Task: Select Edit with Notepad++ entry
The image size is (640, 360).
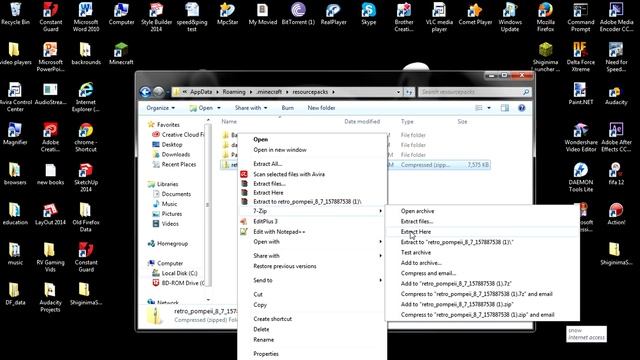Action: tap(313, 232)
